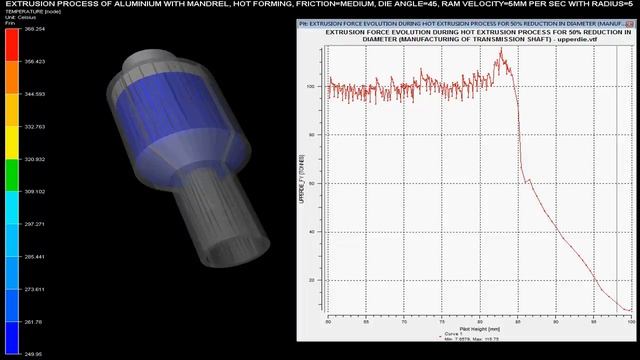Image resolution: width=640 pixels, height=360 pixels.
Task: Pick the darkest blue band at legend bottom
Action: click(x=12, y=338)
